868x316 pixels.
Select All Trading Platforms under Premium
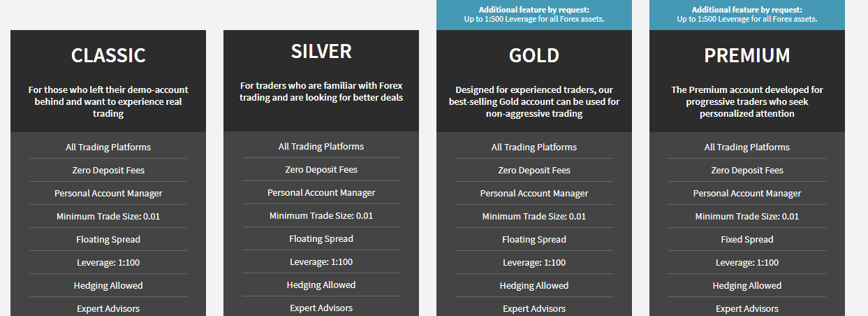tap(747, 147)
